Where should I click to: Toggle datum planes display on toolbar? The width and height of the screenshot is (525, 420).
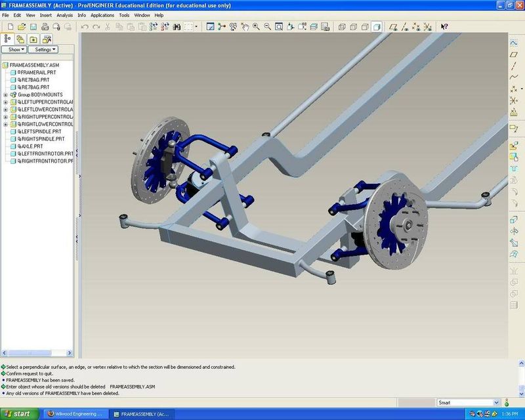pyautogui.click(x=392, y=27)
